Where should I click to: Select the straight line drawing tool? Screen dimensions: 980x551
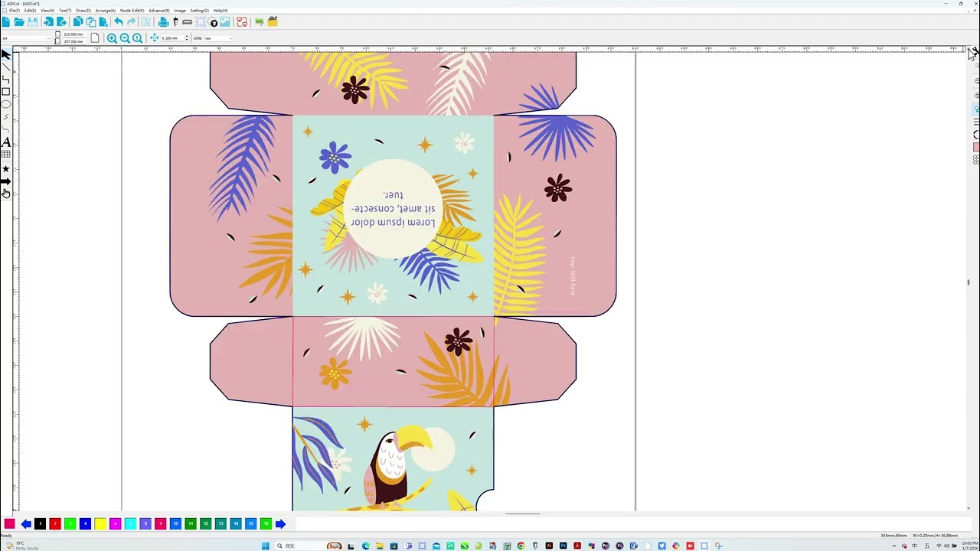(6, 67)
